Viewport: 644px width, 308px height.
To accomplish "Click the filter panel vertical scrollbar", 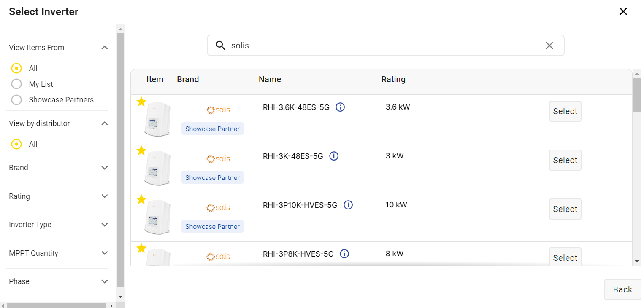I will (x=120, y=160).
